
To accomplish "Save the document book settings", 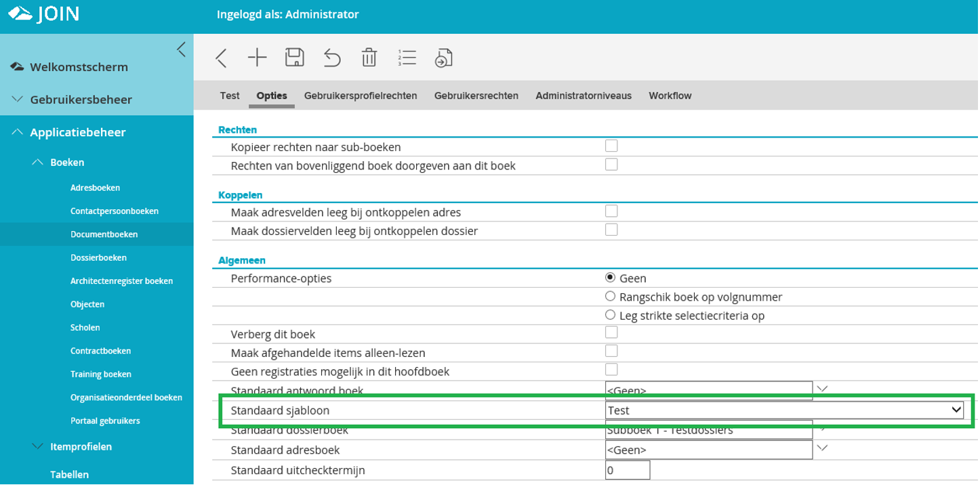I will click(x=294, y=58).
